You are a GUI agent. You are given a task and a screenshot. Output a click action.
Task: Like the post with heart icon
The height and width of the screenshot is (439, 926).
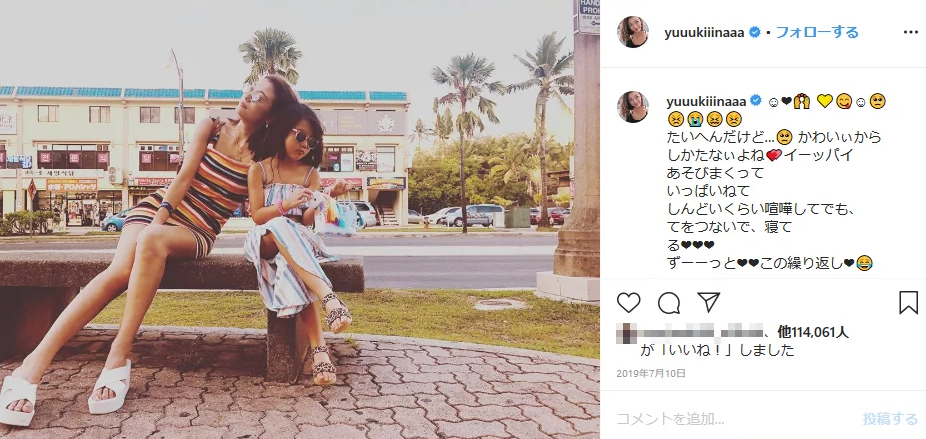[628, 303]
